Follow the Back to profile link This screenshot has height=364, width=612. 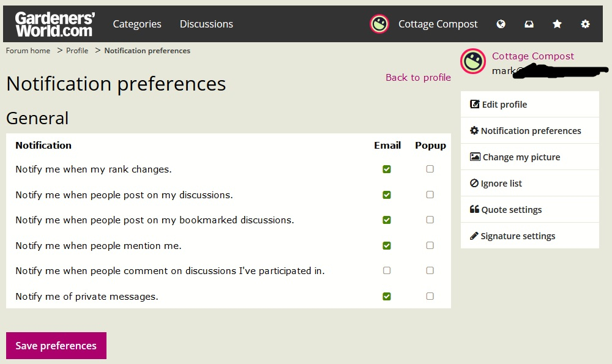click(418, 77)
